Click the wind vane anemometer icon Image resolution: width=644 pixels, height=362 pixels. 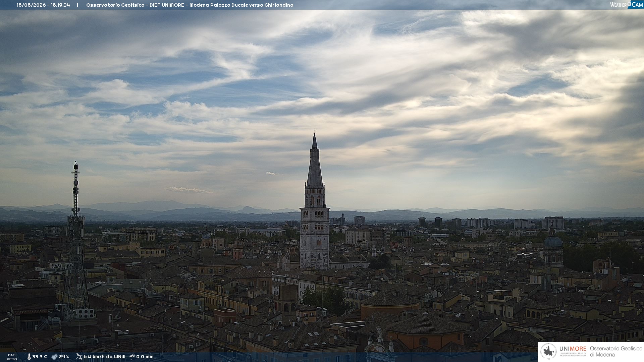pyautogui.click(x=79, y=357)
